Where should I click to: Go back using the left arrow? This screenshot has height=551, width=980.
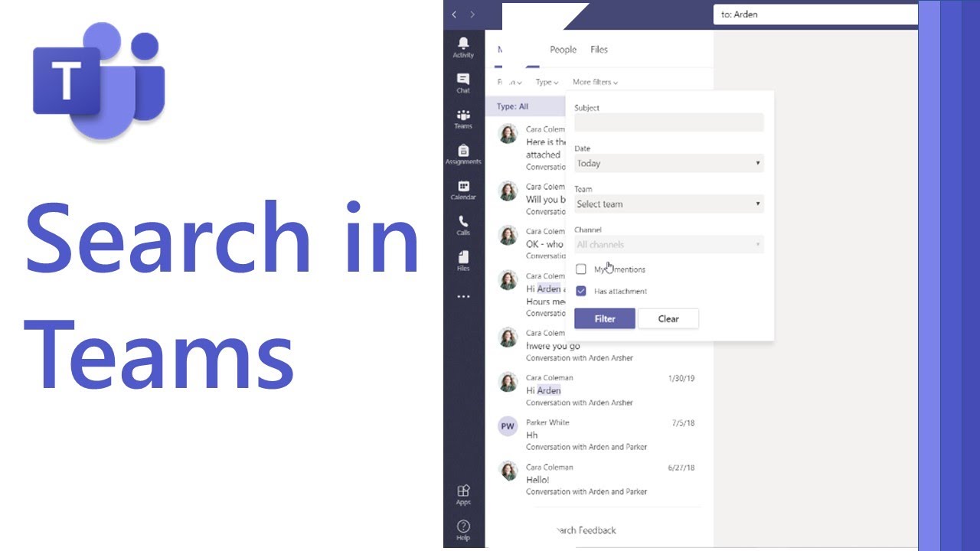(x=454, y=14)
